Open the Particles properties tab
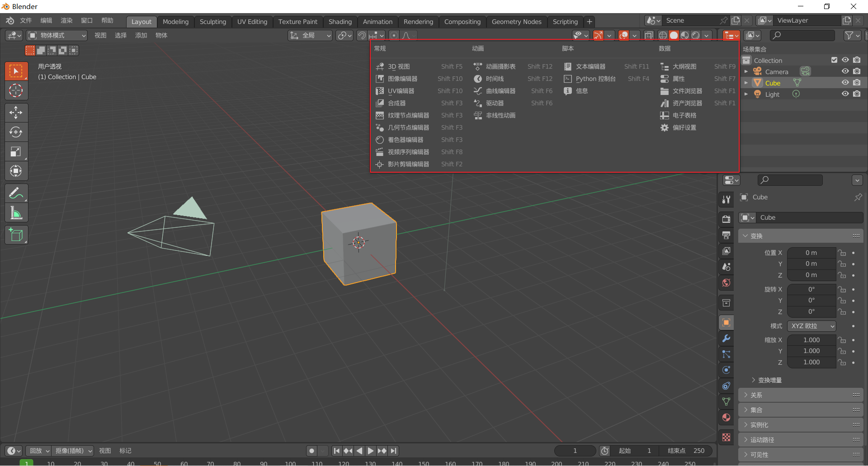The height and width of the screenshot is (466, 868). (726, 354)
